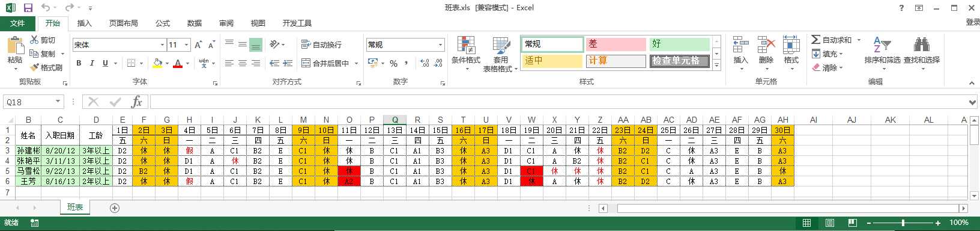Toggle italic formatting
980x231 pixels.
pos(92,63)
